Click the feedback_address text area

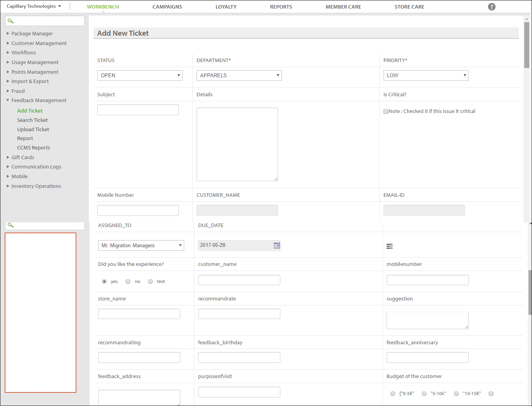139,398
